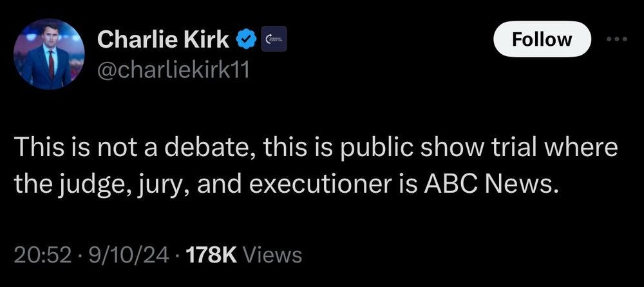Image resolution: width=644 pixels, height=287 pixels.
Task: Open the Charlie Kirk display name link
Action: pos(163,39)
